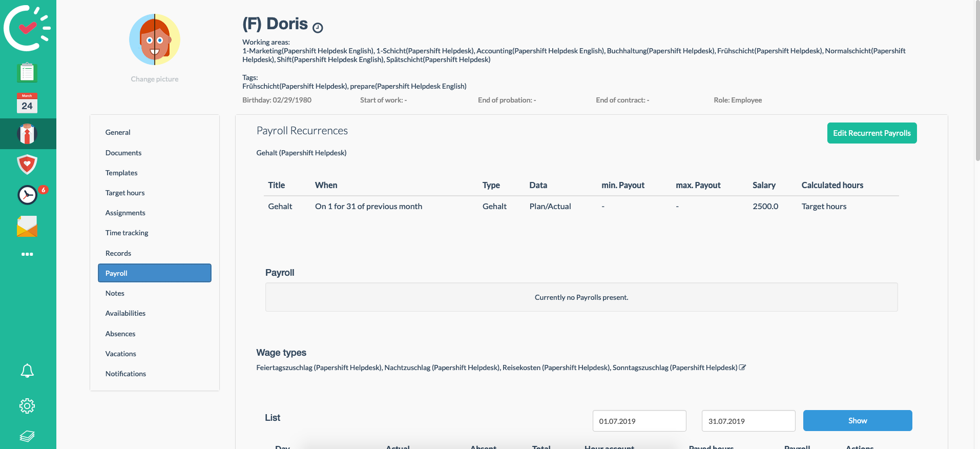Click 'Gehalt (Papershift Helpdesk)' label
Viewport: 980px width, 449px height.
tap(301, 153)
